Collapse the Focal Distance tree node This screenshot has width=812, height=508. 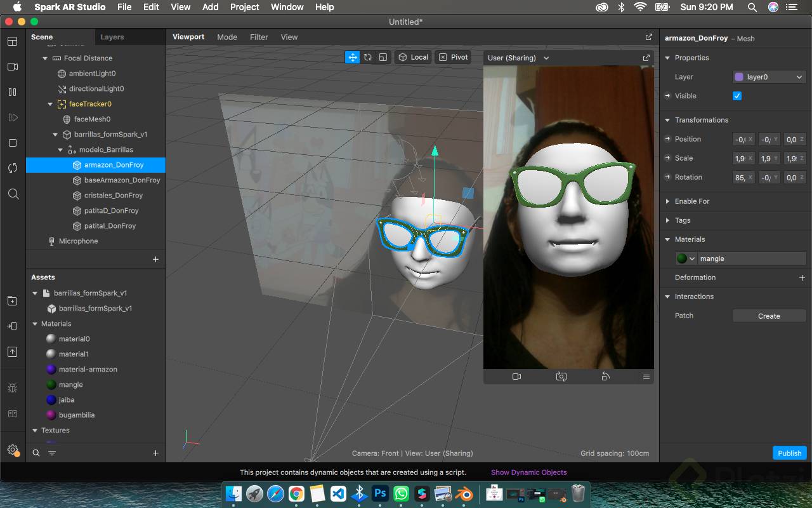(45, 58)
